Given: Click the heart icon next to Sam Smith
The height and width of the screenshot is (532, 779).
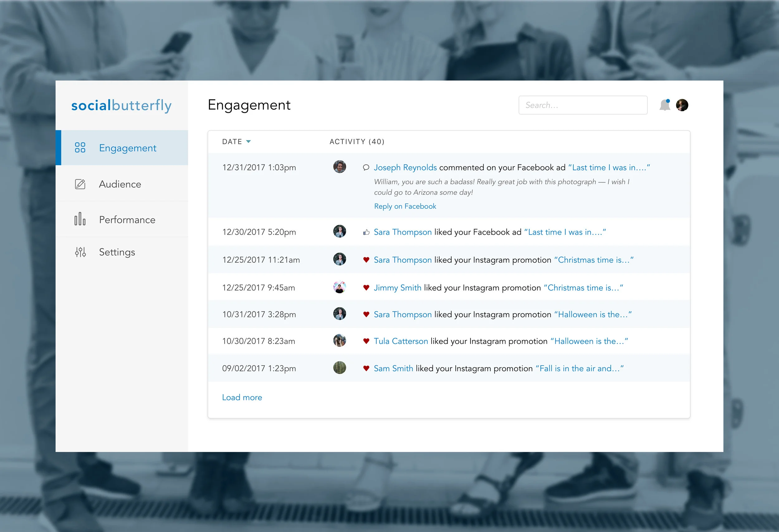Looking at the screenshot, I should (x=366, y=368).
